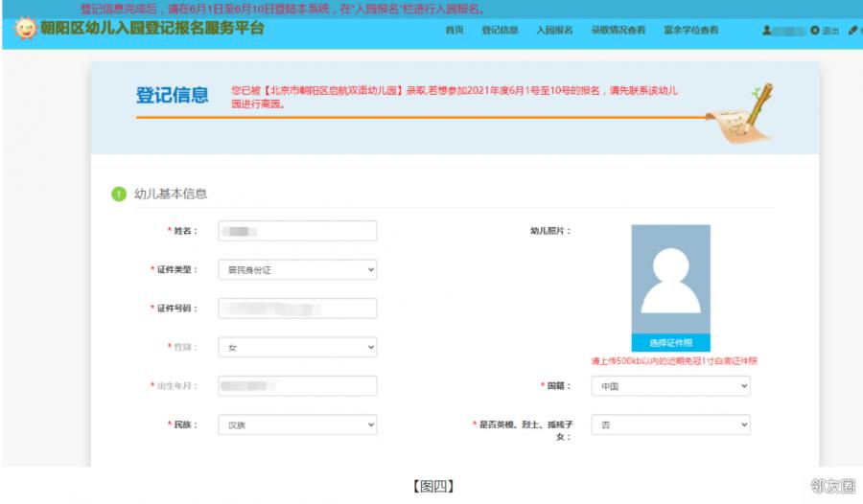The image size is (863, 504).
Task: Click the 姓名 input field
Action: click(x=298, y=231)
